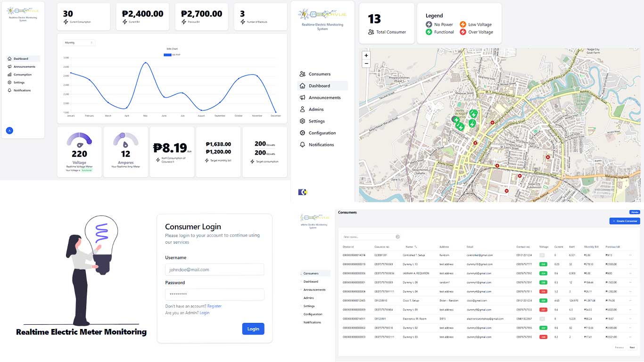Click the Consumption bar-chart icon in consumer sidebar
The height and width of the screenshot is (362, 644).
click(x=9, y=74)
